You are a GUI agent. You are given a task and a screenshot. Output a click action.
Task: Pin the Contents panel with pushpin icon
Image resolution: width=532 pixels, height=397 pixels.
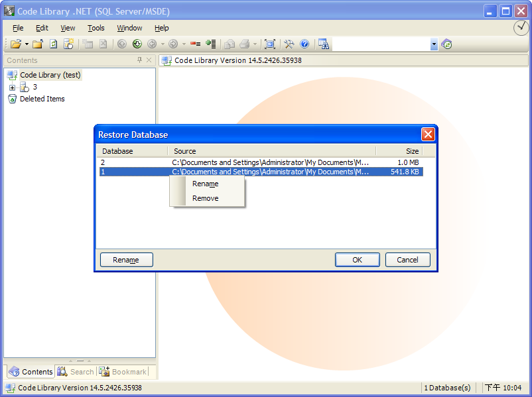[139, 60]
